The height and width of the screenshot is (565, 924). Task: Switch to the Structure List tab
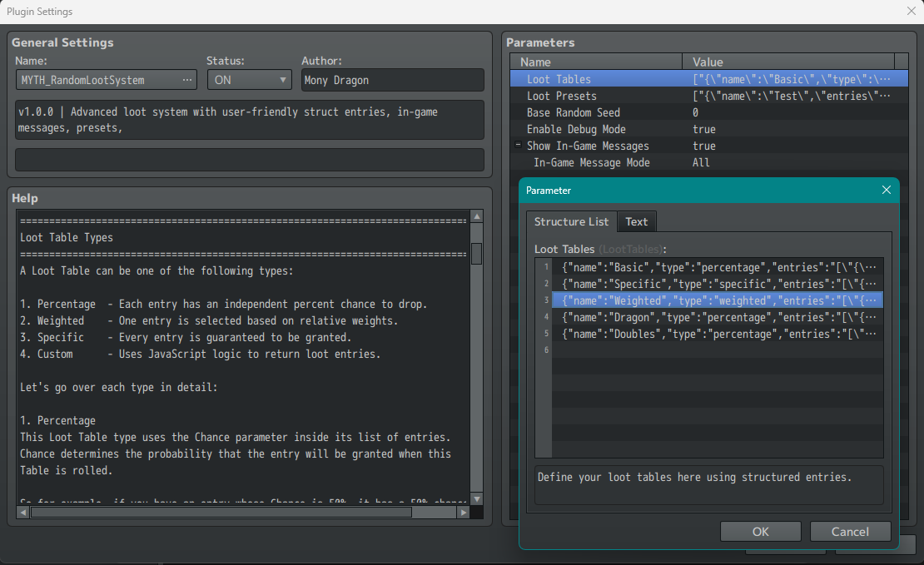pyautogui.click(x=571, y=221)
